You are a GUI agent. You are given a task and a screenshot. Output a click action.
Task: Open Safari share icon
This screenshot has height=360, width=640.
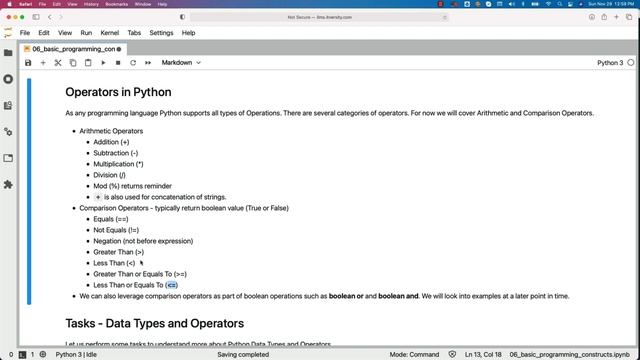(604, 17)
